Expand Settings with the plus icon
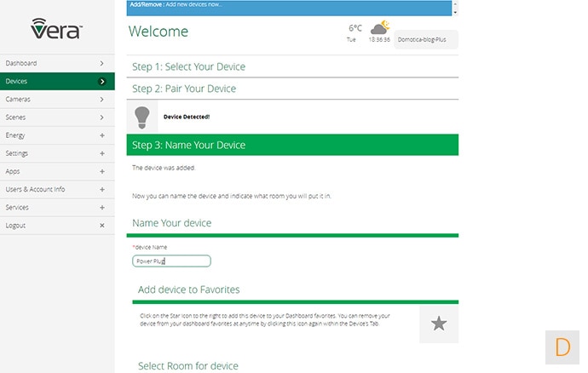 click(x=102, y=153)
